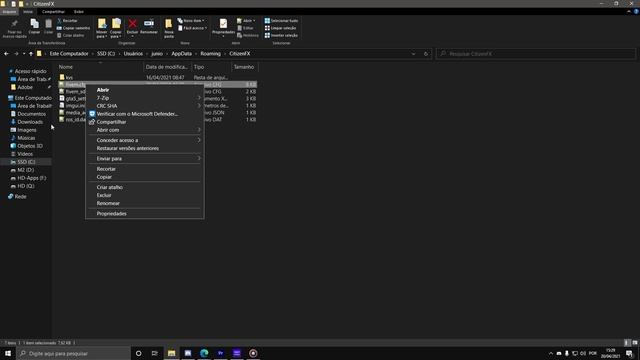640x360 pixels.
Task: Open the Fácil acesso ribbon dropdown
Action: [x=193, y=28]
